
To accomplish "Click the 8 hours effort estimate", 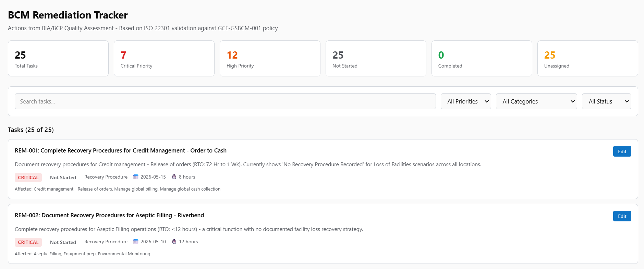I will [x=187, y=177].
